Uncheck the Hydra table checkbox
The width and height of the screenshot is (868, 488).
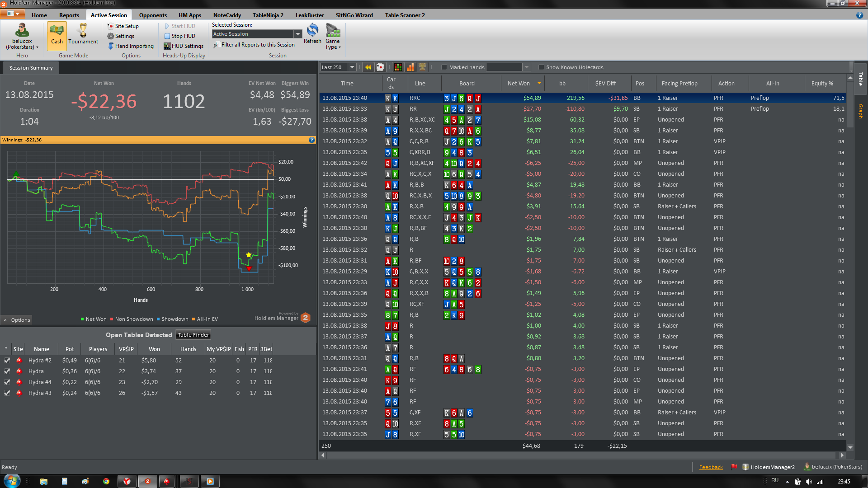click(7, 371)
